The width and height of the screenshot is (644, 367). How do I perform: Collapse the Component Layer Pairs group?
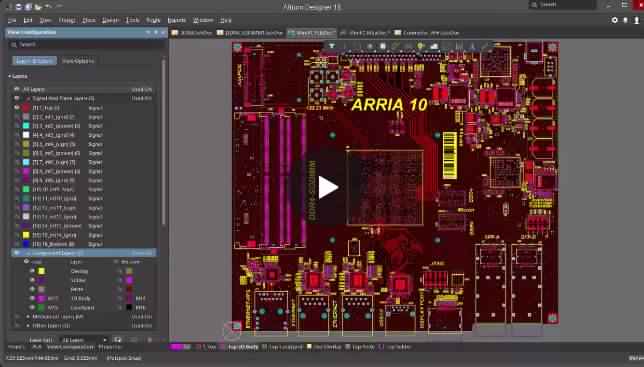point(28,253)
